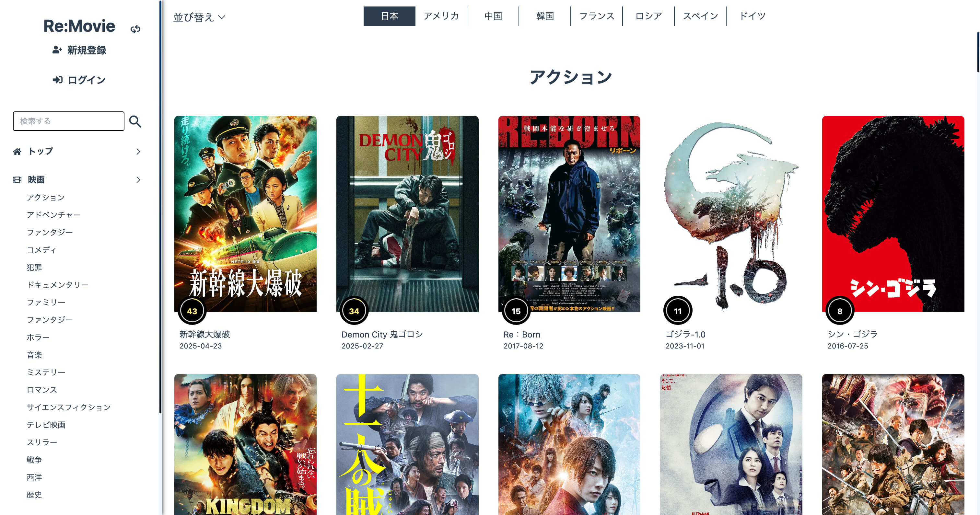Select ドキュメンタリー genre in sidebar
The width and height of the screenshot is (980, 515).
pos(57,285)
